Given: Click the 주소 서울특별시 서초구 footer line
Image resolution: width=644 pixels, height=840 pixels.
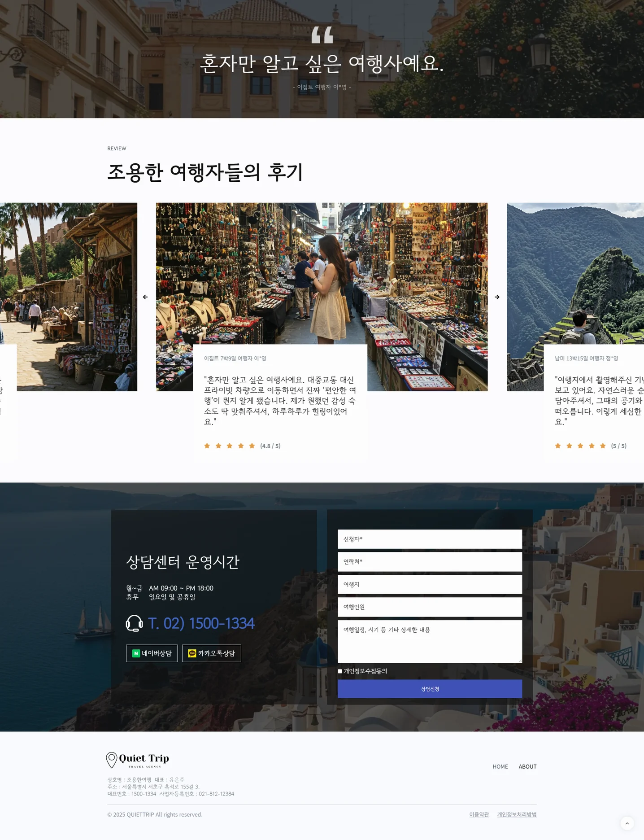Looking at the screenshot, I should click(153, 787).
